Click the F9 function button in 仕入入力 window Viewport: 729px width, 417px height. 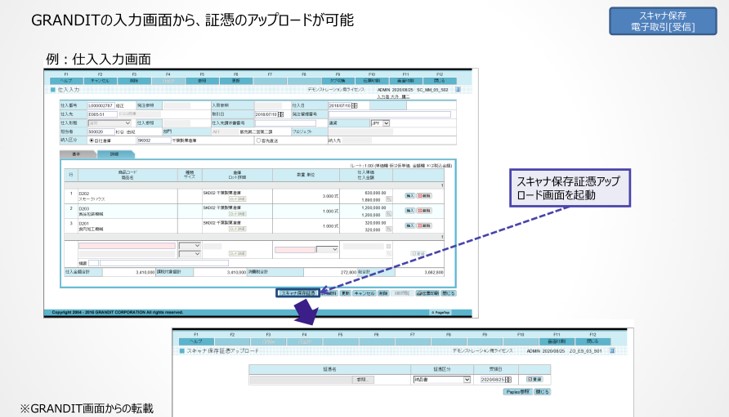[338, 81]
